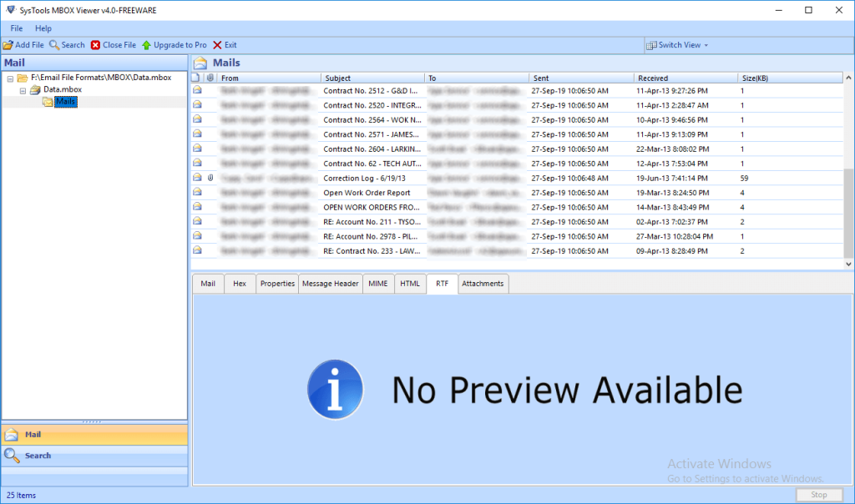This screenshot has height=504, width=855.
Task: Click the '25 Items' status bar text
Action: pyautogui.click(x=21, y=496)
